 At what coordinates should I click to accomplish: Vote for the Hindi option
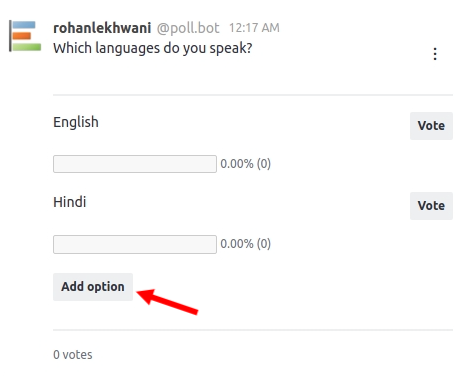tap(431, 206)
